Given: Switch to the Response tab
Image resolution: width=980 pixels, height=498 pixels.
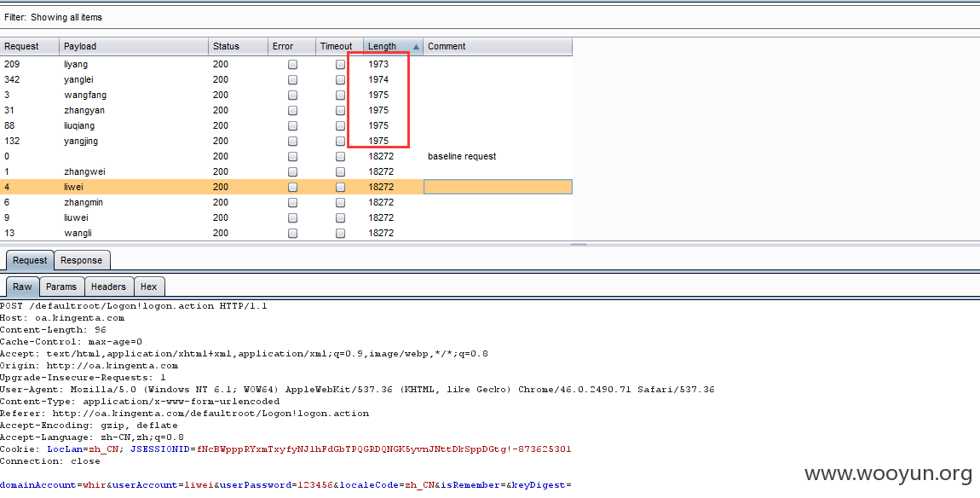Looking at the screenshot, I should coord(81,260).
